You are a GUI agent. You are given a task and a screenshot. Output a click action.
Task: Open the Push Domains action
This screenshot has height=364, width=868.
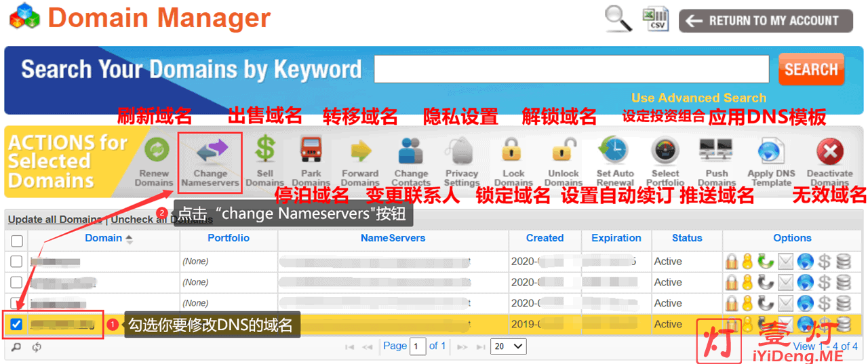(716, 150)
